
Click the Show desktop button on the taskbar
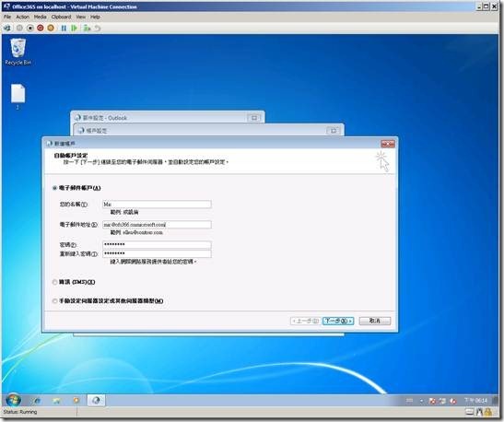tap(496, 401)
